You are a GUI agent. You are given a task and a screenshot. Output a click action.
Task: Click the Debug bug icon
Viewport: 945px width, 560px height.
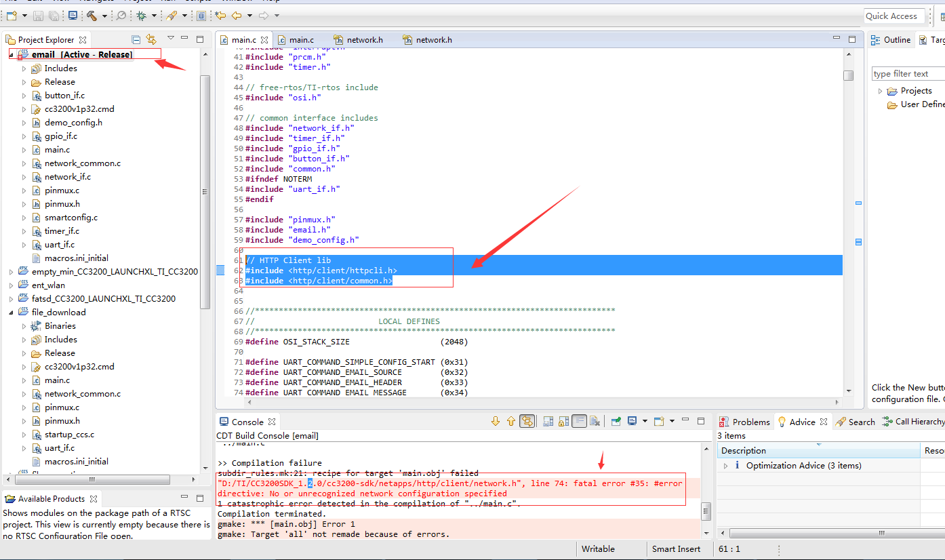(x=141, y=16)
